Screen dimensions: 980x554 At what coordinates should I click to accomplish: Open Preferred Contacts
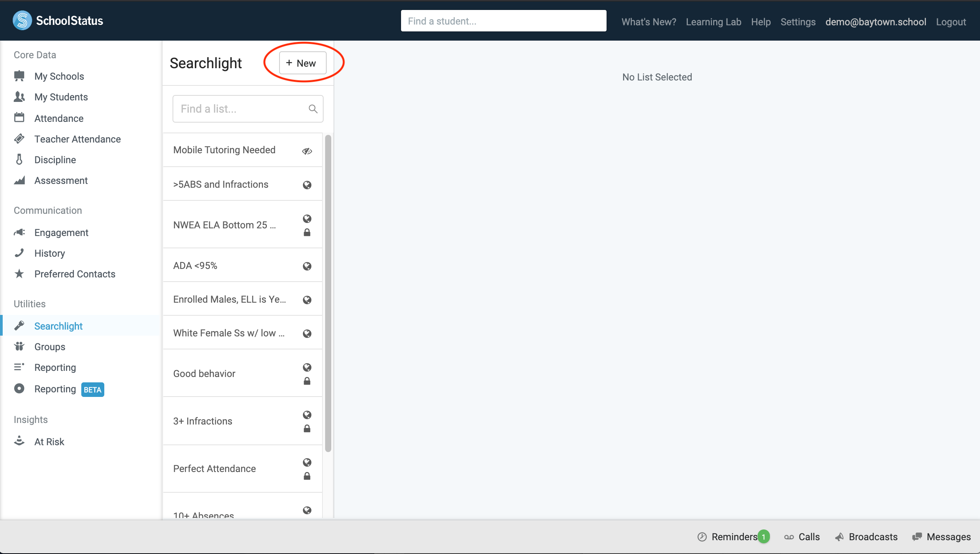[75, 274]
